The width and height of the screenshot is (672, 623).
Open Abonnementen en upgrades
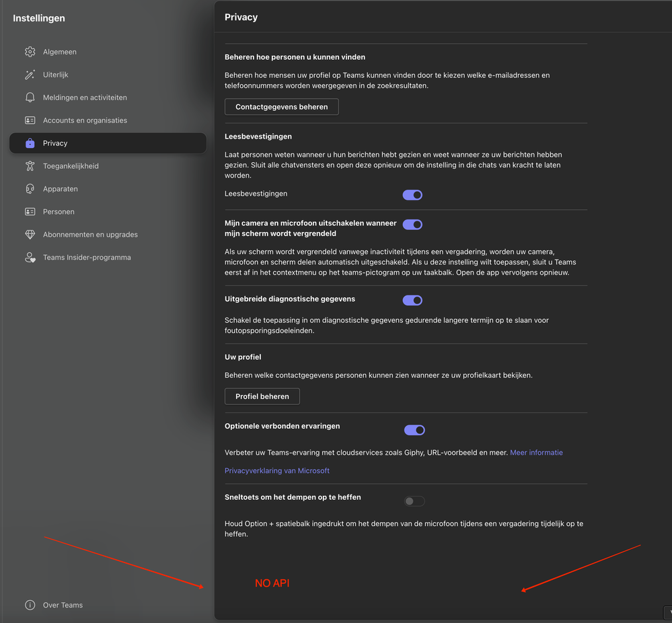coord(108,235)
